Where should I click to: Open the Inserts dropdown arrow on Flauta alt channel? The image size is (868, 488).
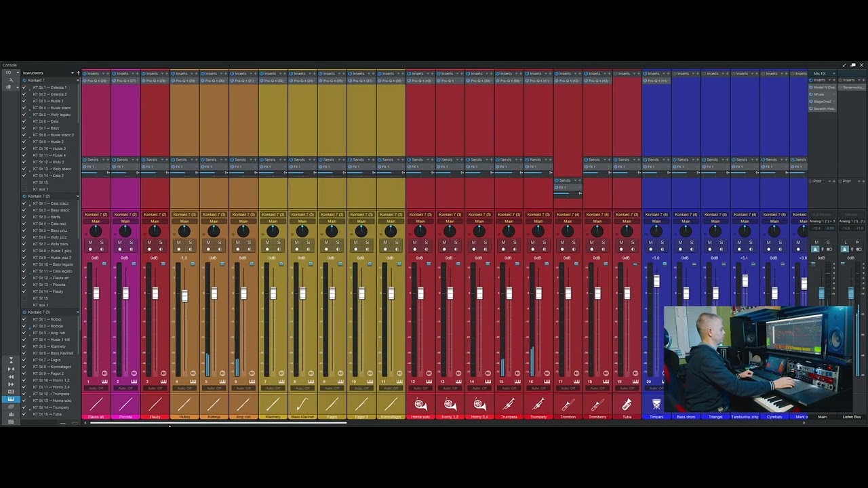point(102,73)
